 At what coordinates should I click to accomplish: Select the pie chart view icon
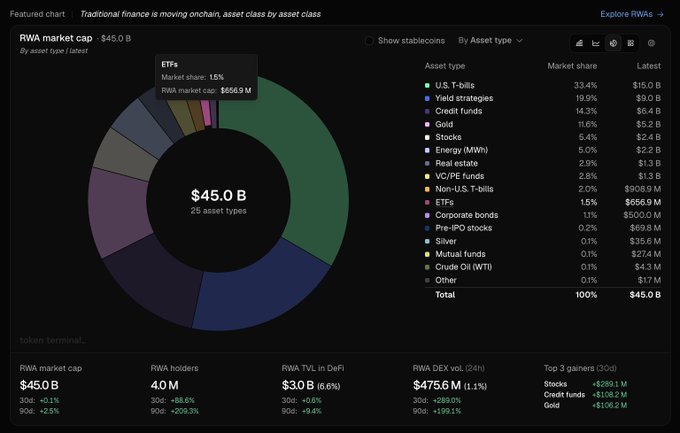coord(613,43)
